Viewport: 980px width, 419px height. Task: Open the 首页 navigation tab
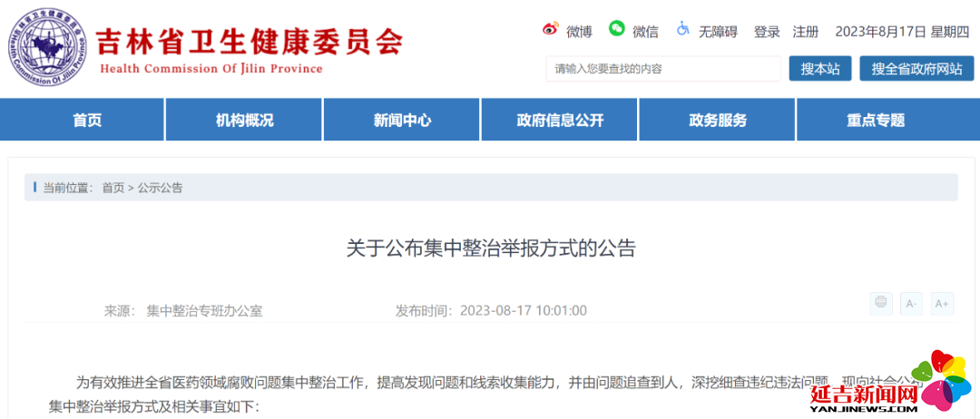click(87, 121)
